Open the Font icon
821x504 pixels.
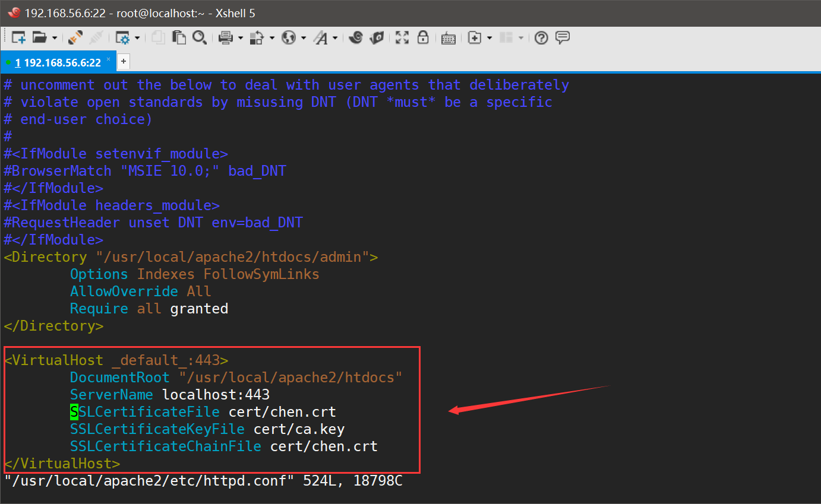point(321,38)
